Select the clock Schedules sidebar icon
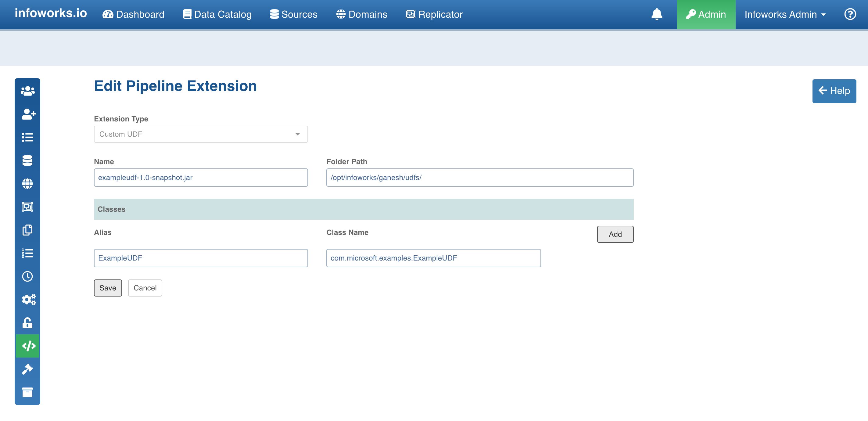Screen dimensions: 868x421 [28, 276]
